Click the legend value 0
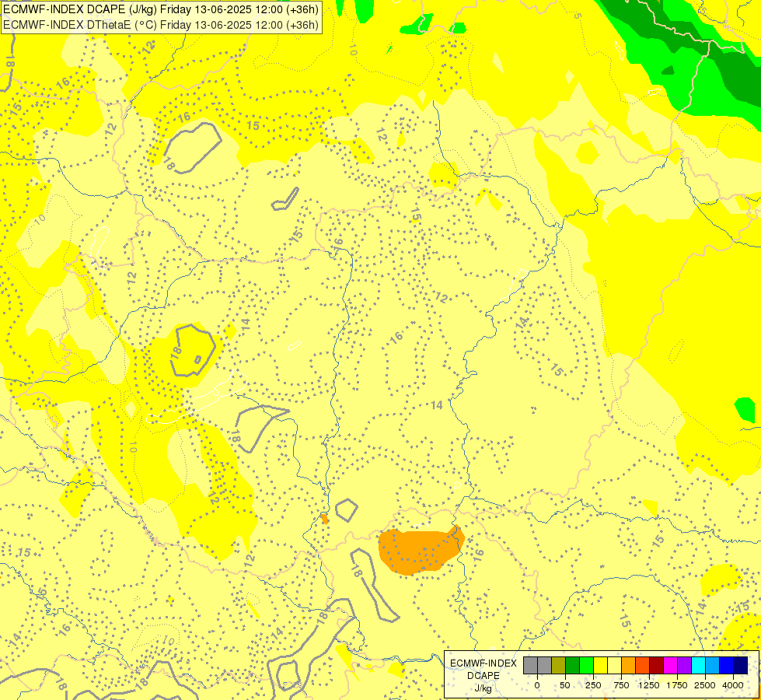This screenshot has width=761, height=700. pyautogui.click(x=537, y=685)
